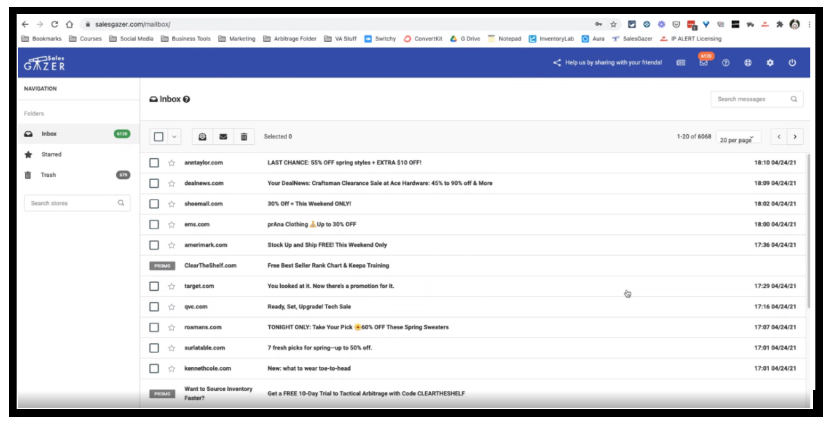
Task: Click the Search messages field
Action: 757,99
